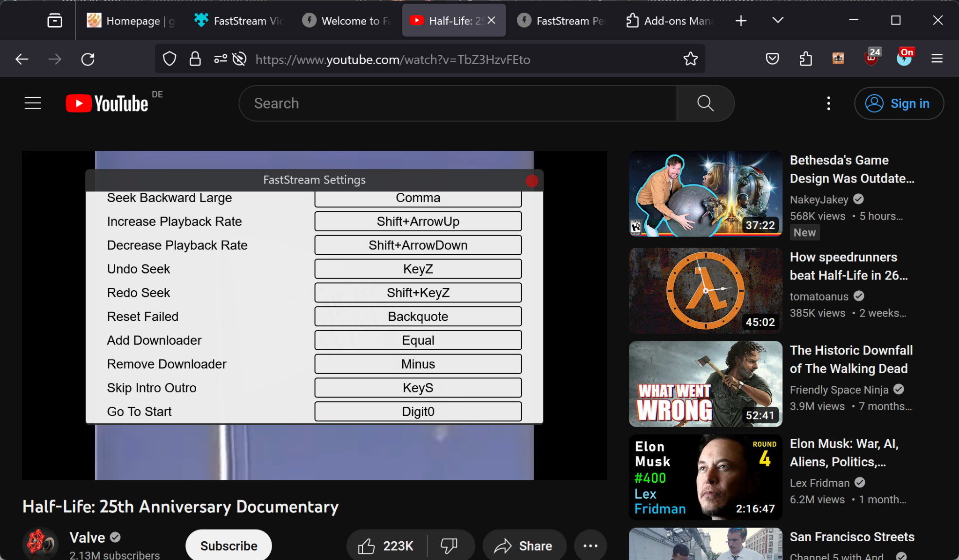Image resolution: width=959 pixels, height=560 pixels.
Task: Click the Sign in button
Action: tap(899, 103)
